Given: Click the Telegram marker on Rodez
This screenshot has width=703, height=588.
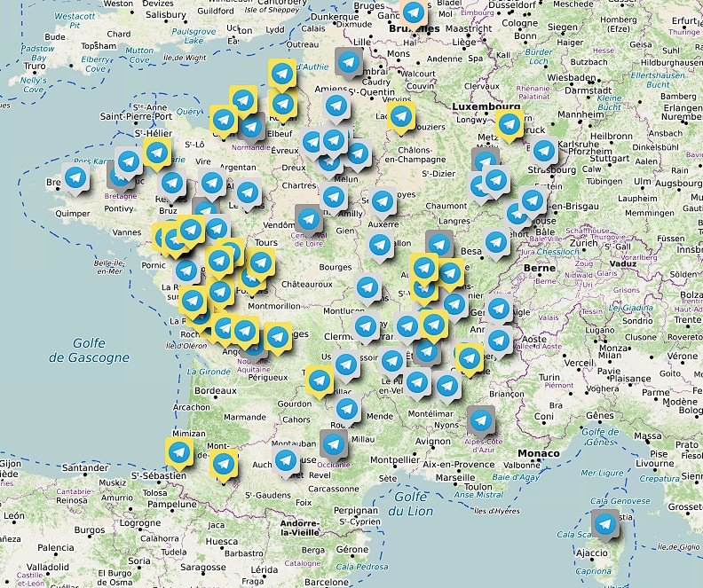Looking at the screenshot, I should point(346,411).
